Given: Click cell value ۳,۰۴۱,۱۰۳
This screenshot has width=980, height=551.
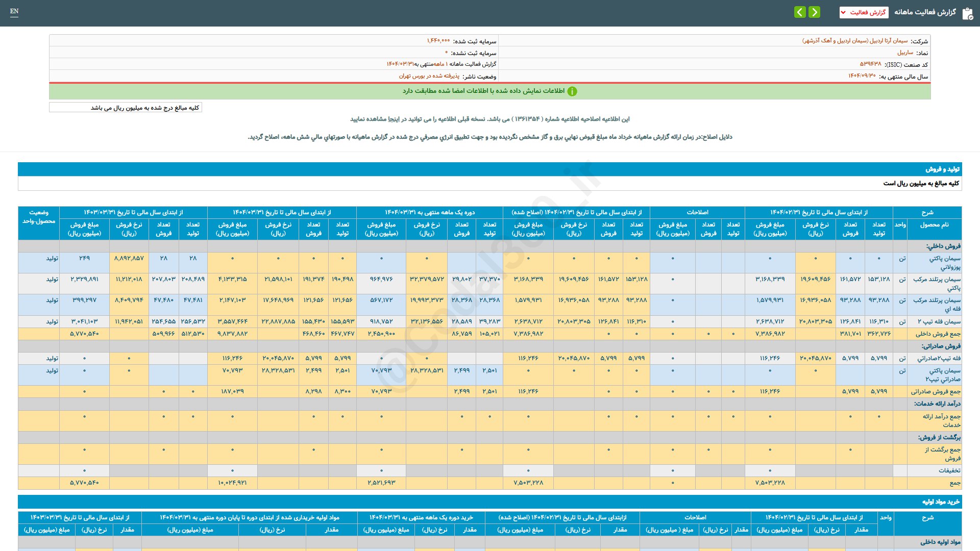Looking at the screenshot, I should [84, 321].
